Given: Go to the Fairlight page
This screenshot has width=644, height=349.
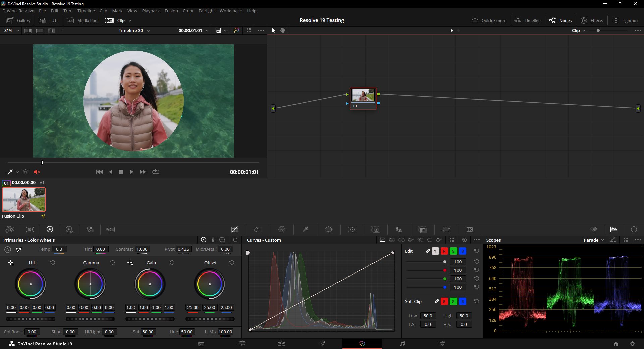Looking at the screenshot, I should [x=402, y=344].
